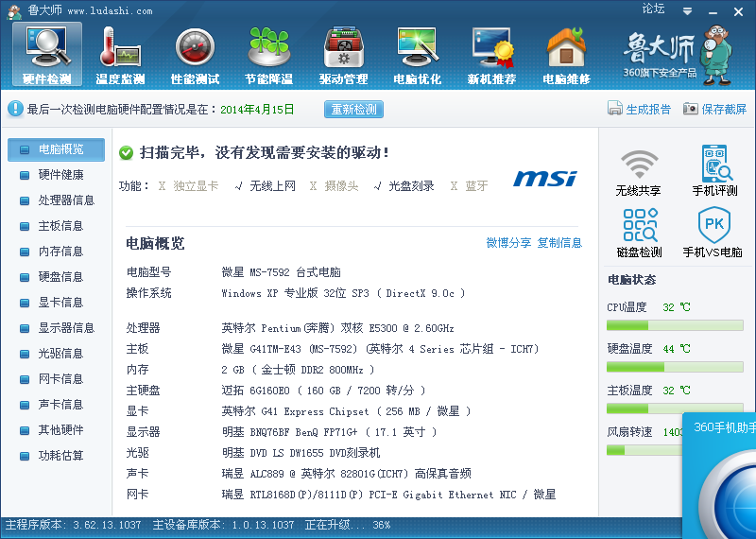Viewport: 756px width, 539px height.
Task: Click the RTL8168D network card entry
Action: point(388,495)
